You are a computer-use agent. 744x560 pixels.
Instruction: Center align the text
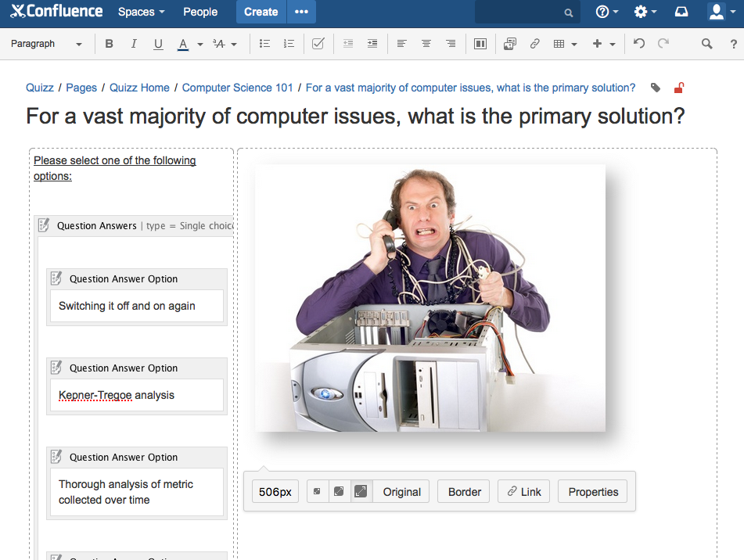click(x=426, y=44)
